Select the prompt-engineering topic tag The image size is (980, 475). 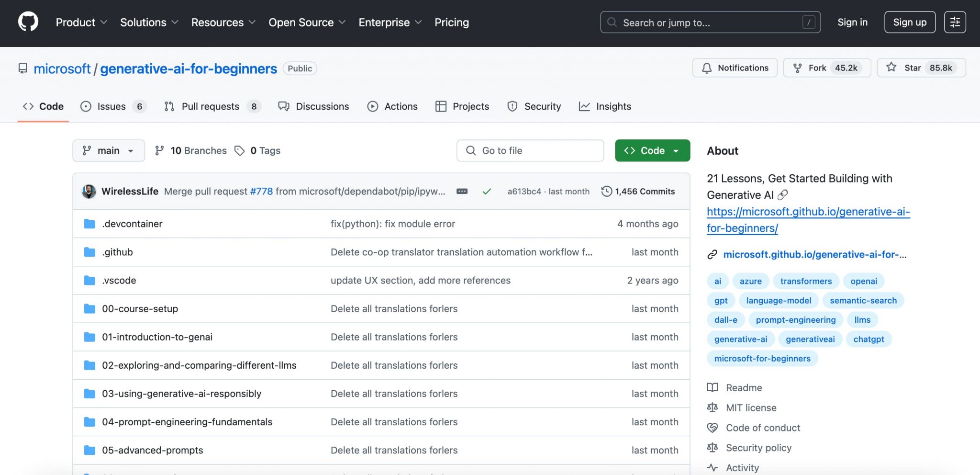pyautogui.click(x=795, y=320)
